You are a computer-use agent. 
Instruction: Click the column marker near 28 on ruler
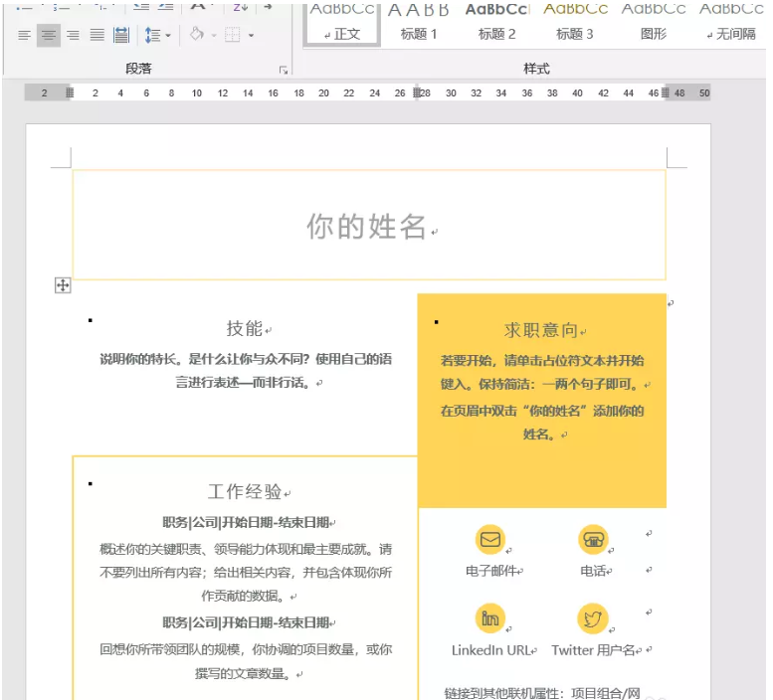pos(417,92)
